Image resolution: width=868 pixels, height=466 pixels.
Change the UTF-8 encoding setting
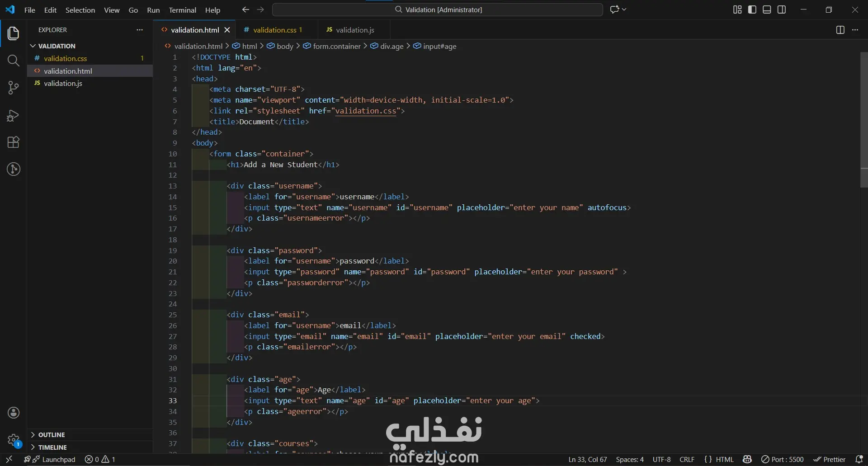click(x=662, y=459)
